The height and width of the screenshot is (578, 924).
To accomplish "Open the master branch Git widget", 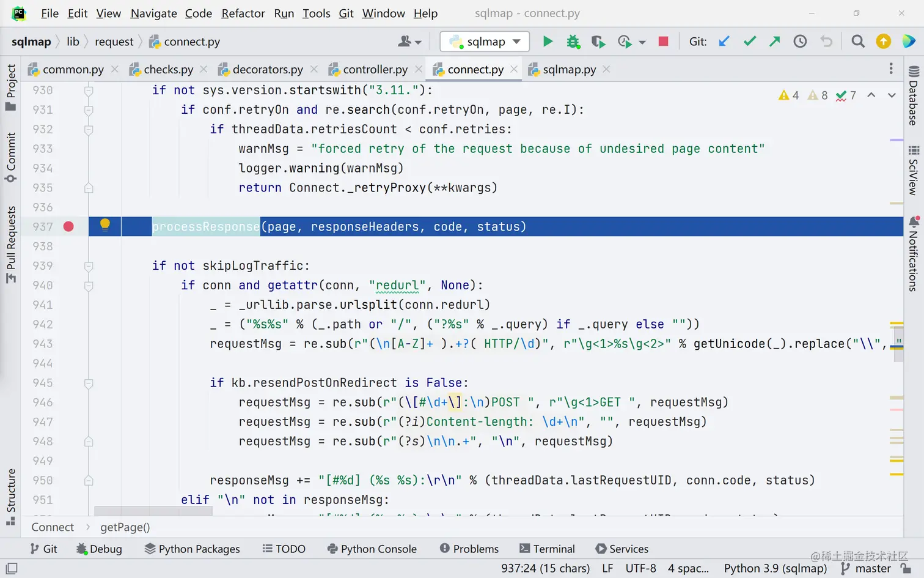I will click(866, 568).
